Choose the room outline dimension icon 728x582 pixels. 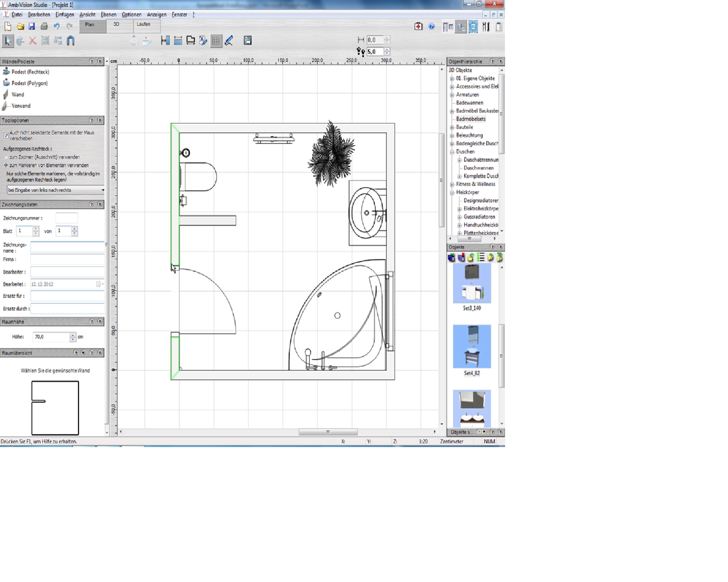pyautogui.click(x=190, y=40)
